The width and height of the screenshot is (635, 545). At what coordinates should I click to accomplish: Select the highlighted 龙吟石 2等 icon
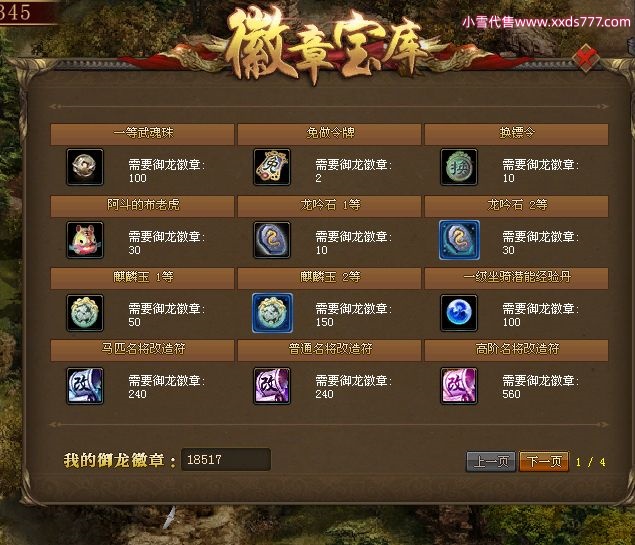coord(459,240)
